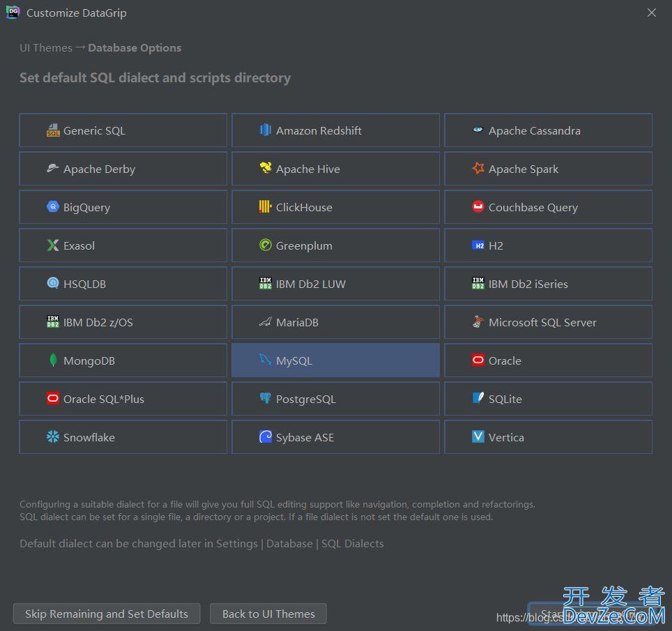Screen dimensions: 672x631
Task: Click the MongoDB leaf icon
Action: (x=53, y=360)
